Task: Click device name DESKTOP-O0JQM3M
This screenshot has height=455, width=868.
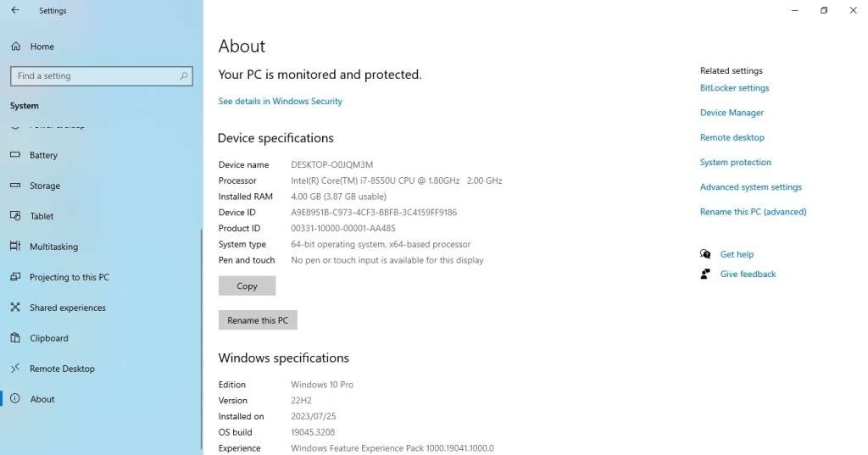Action: point(331,164)
